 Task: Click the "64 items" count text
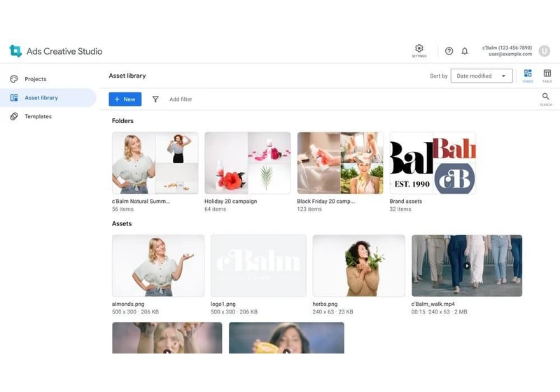click(215, 209)
